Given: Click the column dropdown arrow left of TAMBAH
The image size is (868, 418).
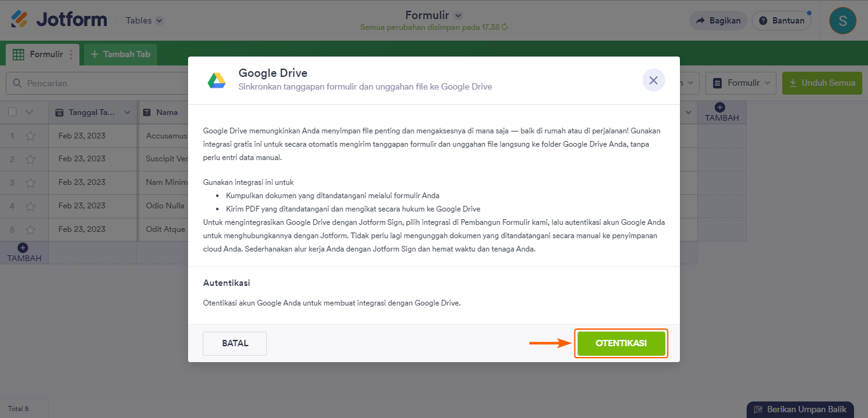Looking at the screenshot, I should click(688, 112).
